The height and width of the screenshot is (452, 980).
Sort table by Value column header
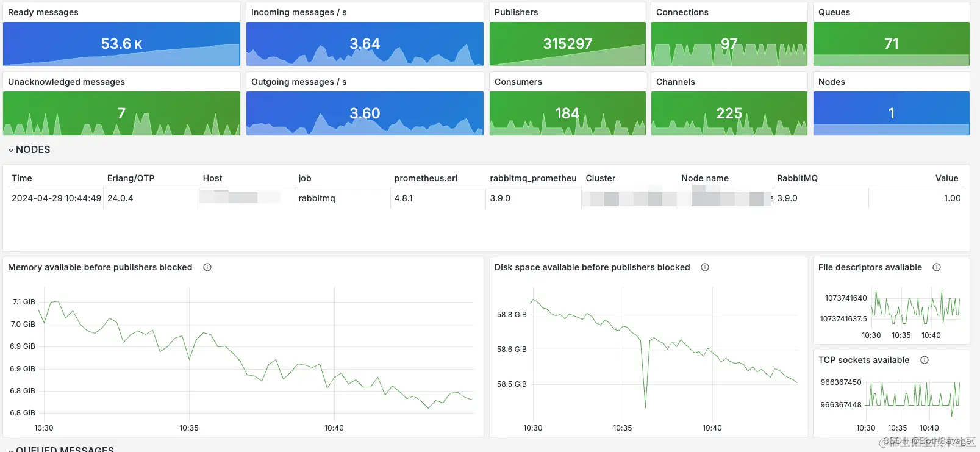pyautogui.click(x=946, y=178)
